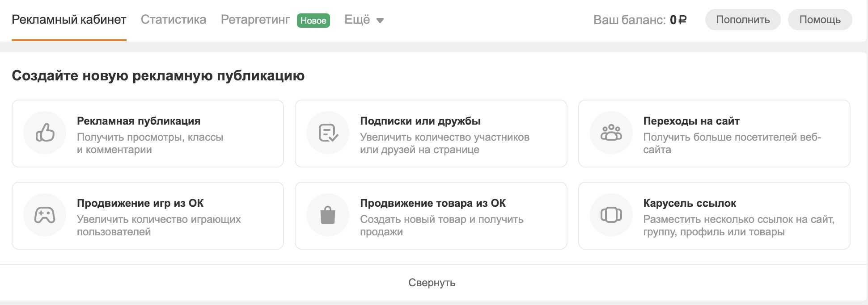Collapse the panel with Свернуть
The height and width of the screenshot is (305, 868).
tap(432, 283)
